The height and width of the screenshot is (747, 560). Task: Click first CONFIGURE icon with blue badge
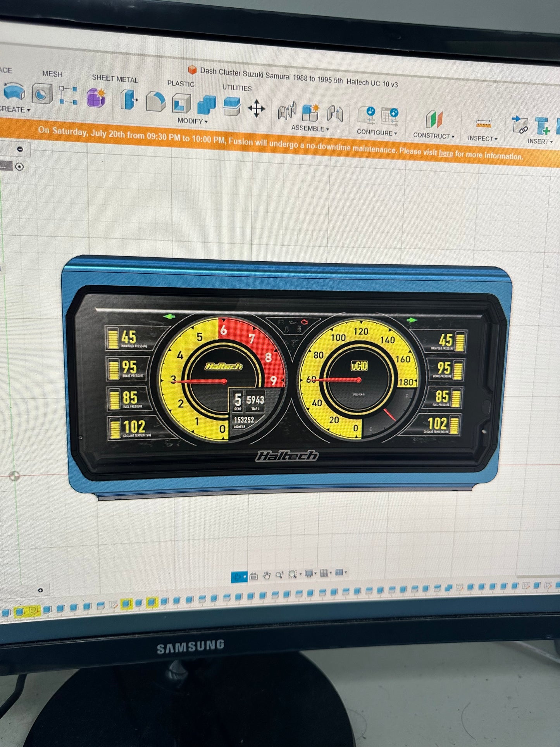pyautogui.click(x=367, y=116)
